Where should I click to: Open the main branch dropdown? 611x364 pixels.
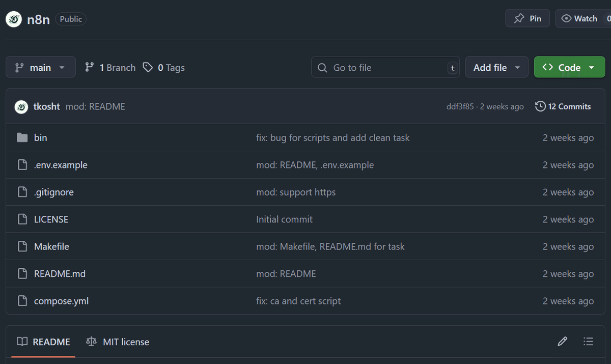pyautogui.click(x=41, y=67)
